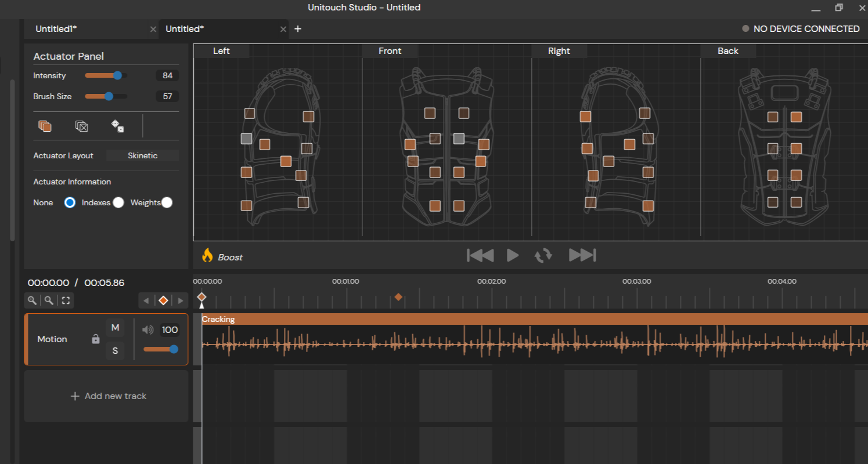This screenshot has width=868, height=464.
Task: Click the Intensity value field showing 84
Action: [167, 75]
